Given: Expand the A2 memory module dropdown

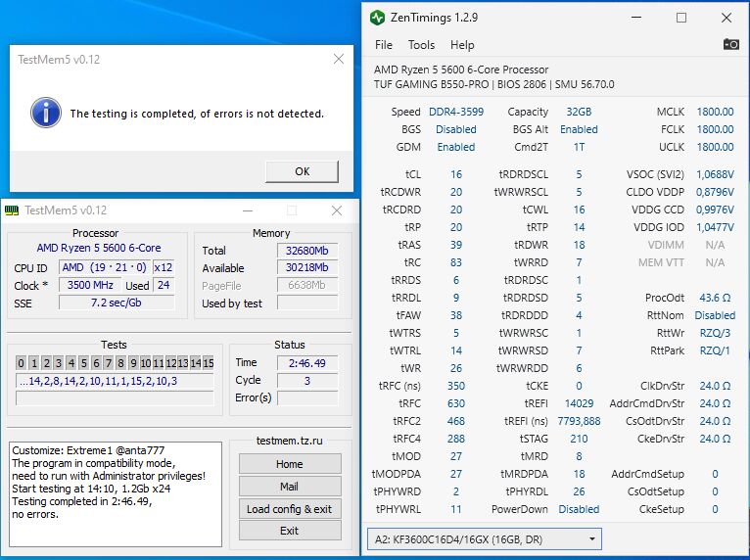Looking at the screenshot, I should click(591, 539).
